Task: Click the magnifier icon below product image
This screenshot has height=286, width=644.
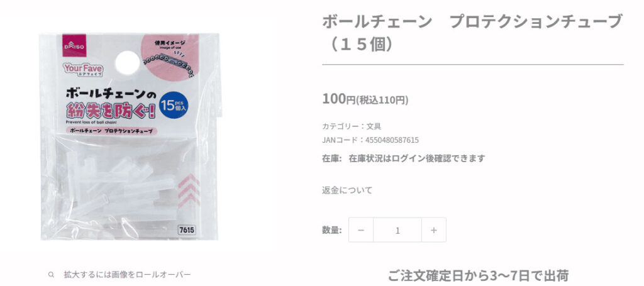Action: (x=51, y=275)
